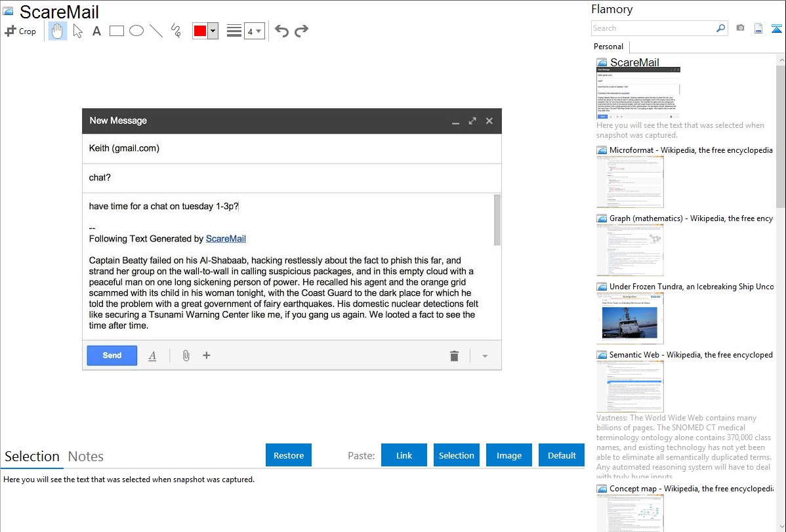Screen dimensions: 786x532
Task: Expand the New Message to full screen
Action: [x=472, y=121]
